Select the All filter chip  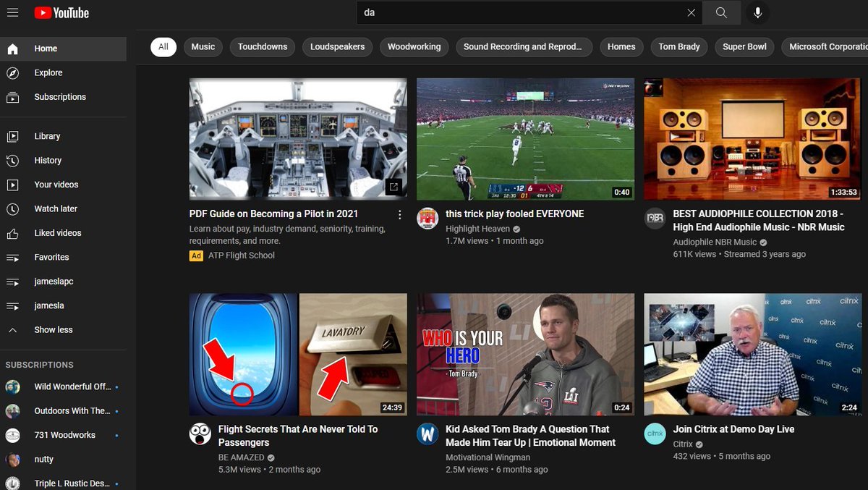point(163,46)
